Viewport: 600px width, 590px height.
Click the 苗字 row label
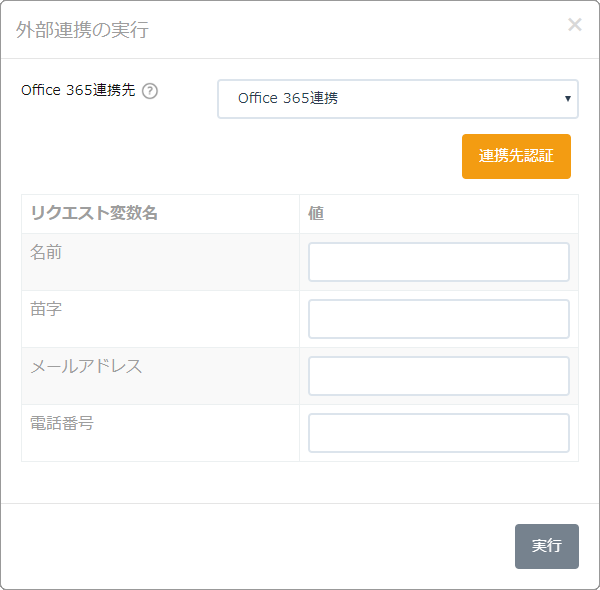point(46,309)
